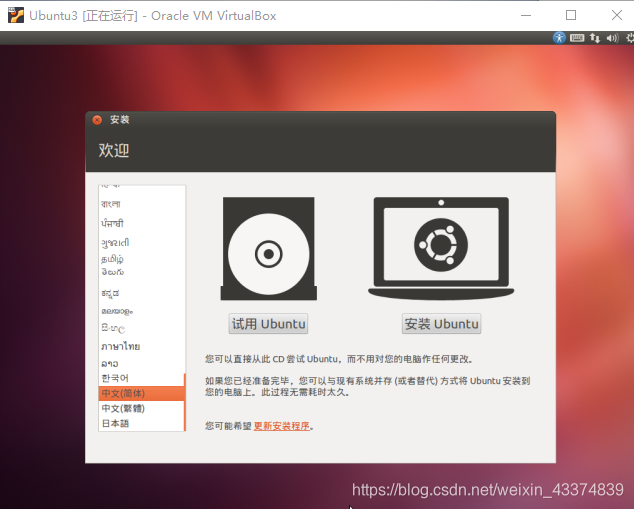
Task: Click the laptop Ubuntu logo illustration
Action: pos(441,248)
